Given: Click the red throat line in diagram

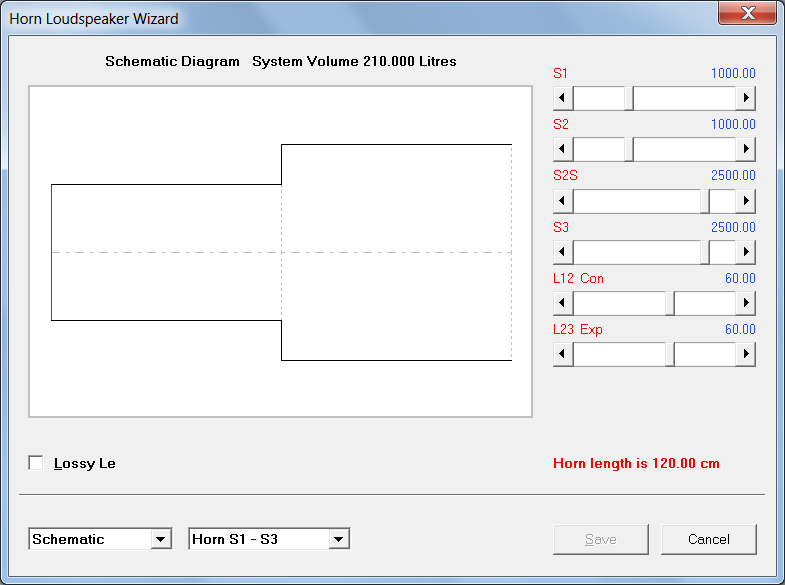Looking at the screenshot, I should tap(52, 252).
